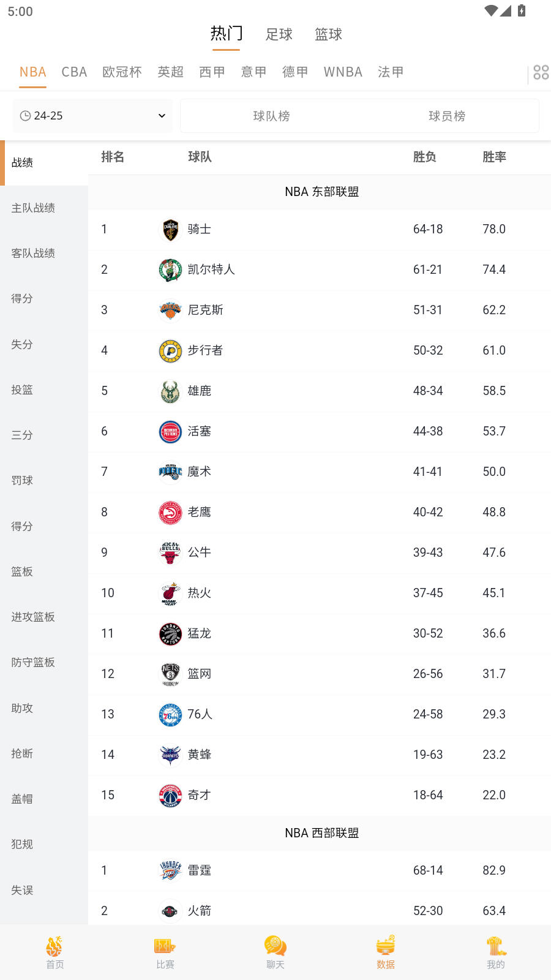Open the WNBA league tab

[x=343, y=72]
